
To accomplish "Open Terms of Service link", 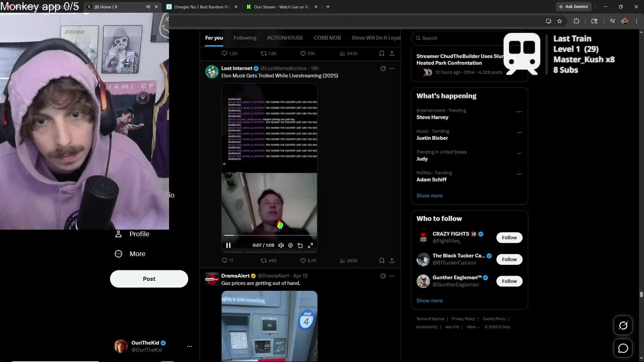I will tap(430, 319).
